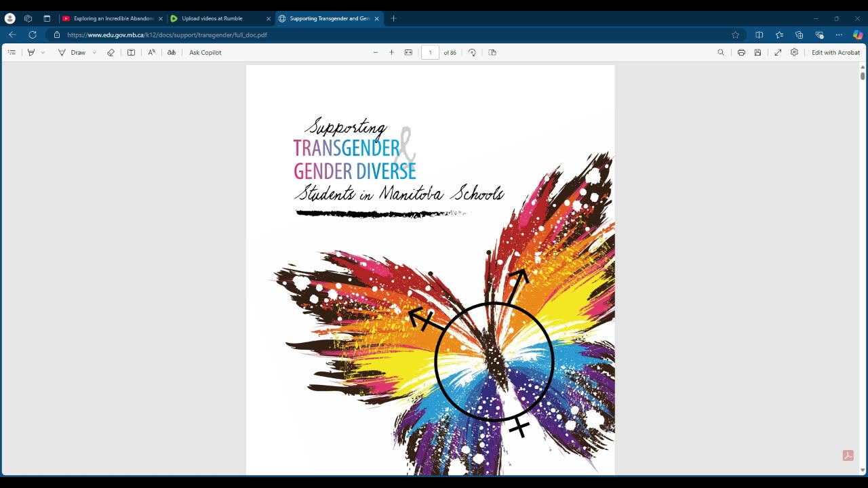Viewport: 868px width, 488px height.
Task: Open Edge Settings and more menu
Action: tap(839, 35)
